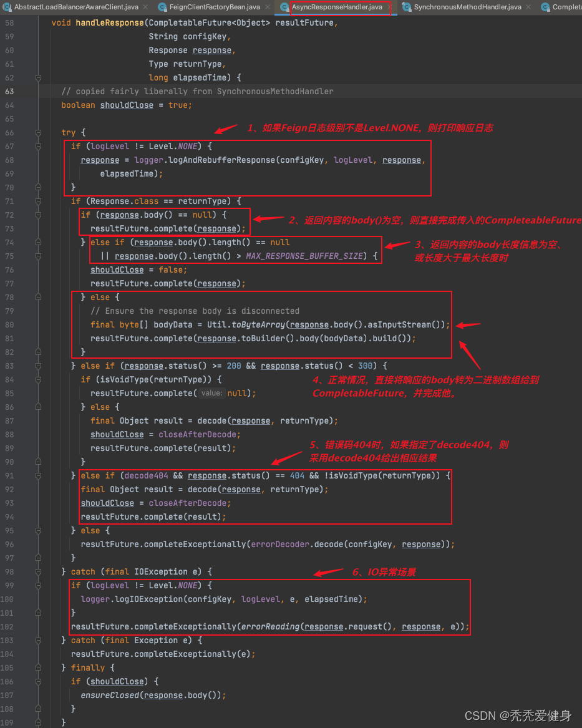Collapse the final else block at line 95
The width and height of the screenshot is (582, 728).
pos(39,531)
